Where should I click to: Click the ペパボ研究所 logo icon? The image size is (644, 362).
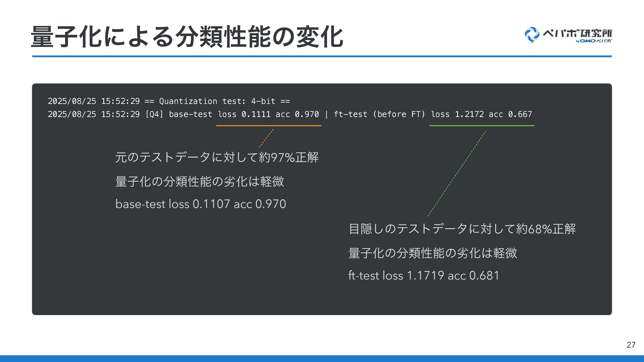pyautogui.click(x=532, y=35)
